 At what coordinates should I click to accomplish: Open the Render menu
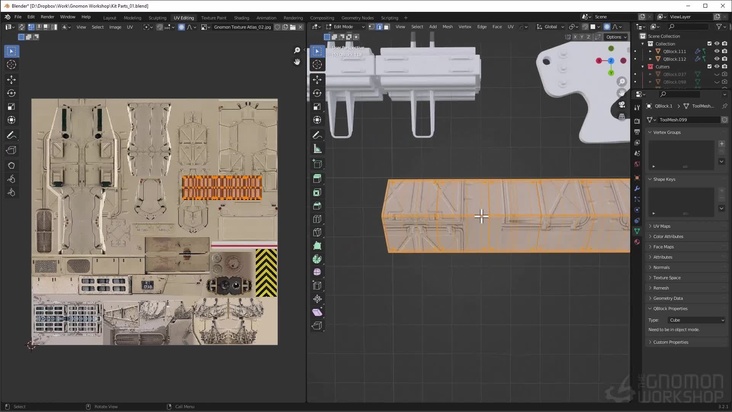coord(47,17)
